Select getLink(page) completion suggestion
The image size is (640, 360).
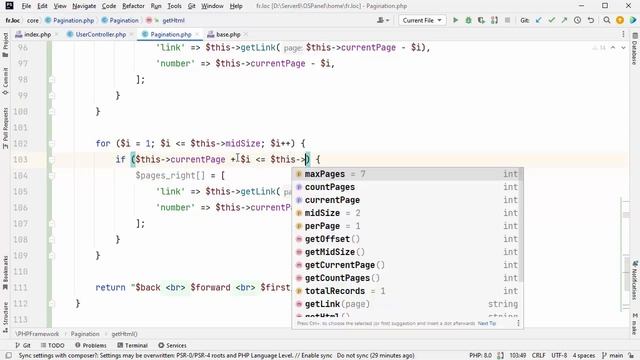point(407,304)
